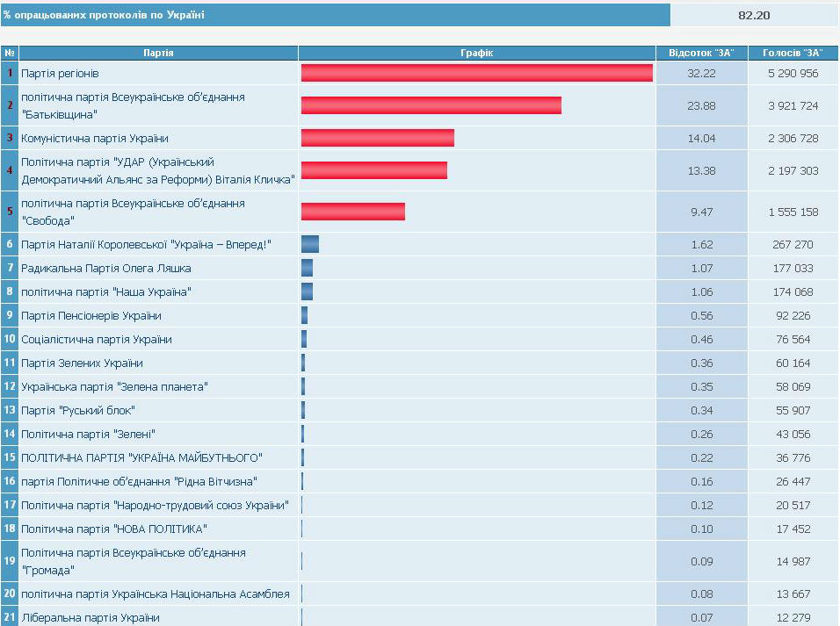Select the processed protocols value 82.20
840x626 pixels.
754,15
